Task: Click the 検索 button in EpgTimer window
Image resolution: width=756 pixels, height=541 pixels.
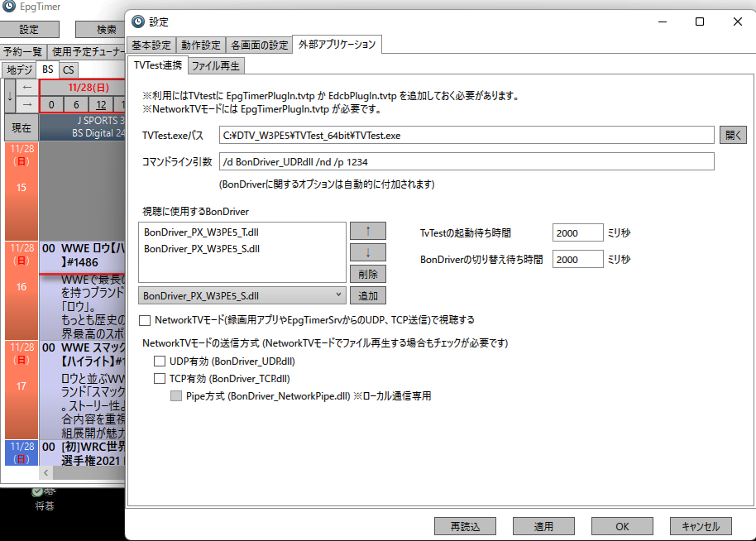Action: coord(101,30)
